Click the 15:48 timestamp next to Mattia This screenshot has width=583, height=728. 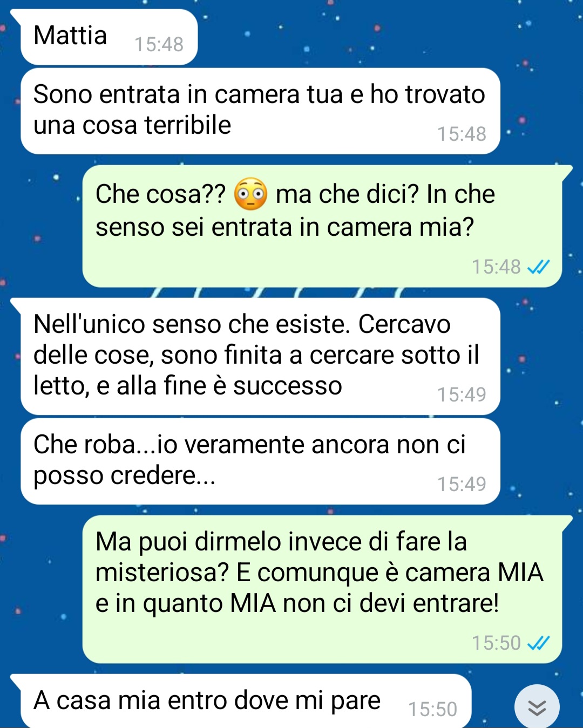tap(159, 44)
